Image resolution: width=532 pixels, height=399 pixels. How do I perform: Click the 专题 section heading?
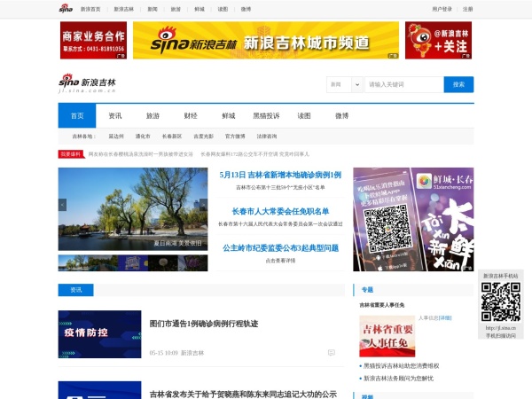click(x=367, y=290)
